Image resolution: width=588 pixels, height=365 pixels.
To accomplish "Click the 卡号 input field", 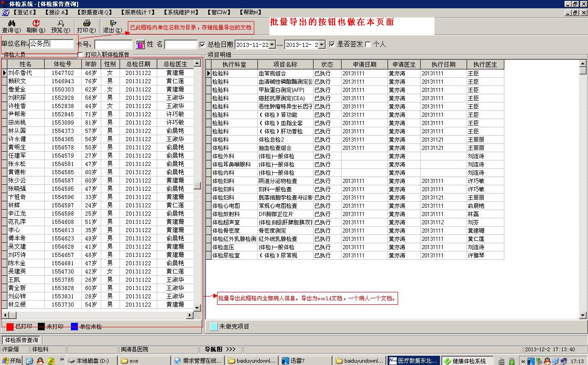I will tap(113, 45).
